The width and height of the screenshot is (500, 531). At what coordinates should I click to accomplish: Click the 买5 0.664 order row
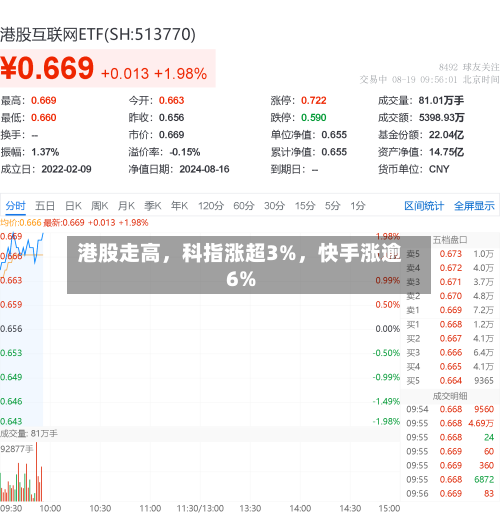450,381
